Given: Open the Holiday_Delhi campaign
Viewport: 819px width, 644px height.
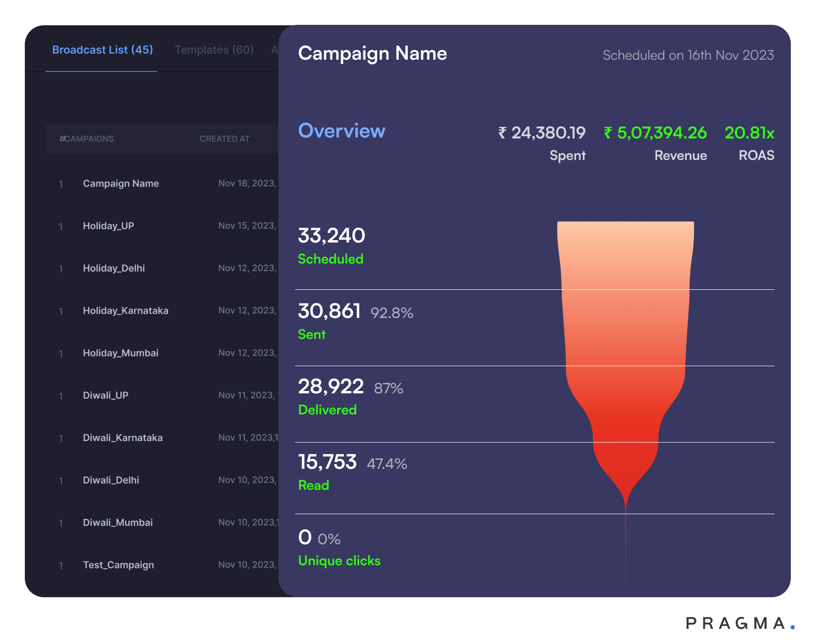Looking at the screenshot, I should point(114,268).
